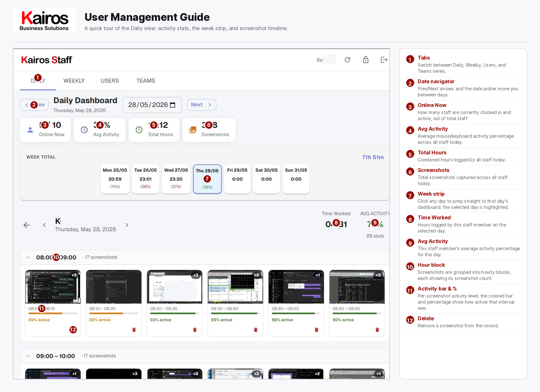Click the '90% active' label

[343, 320]
